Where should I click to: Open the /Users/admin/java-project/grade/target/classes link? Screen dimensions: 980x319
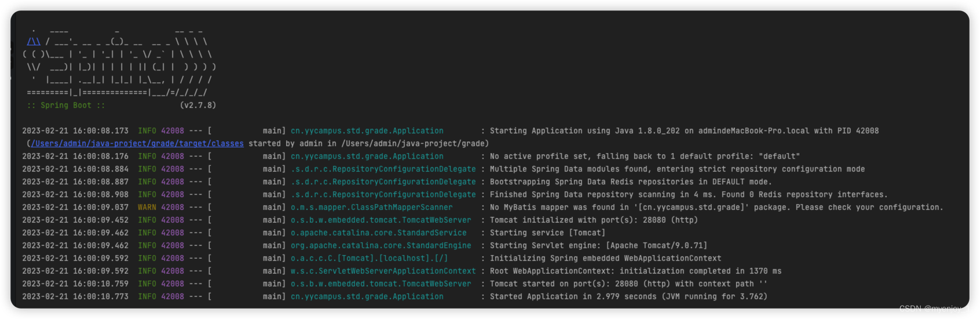pyautogui.click(x=137, y=143)
